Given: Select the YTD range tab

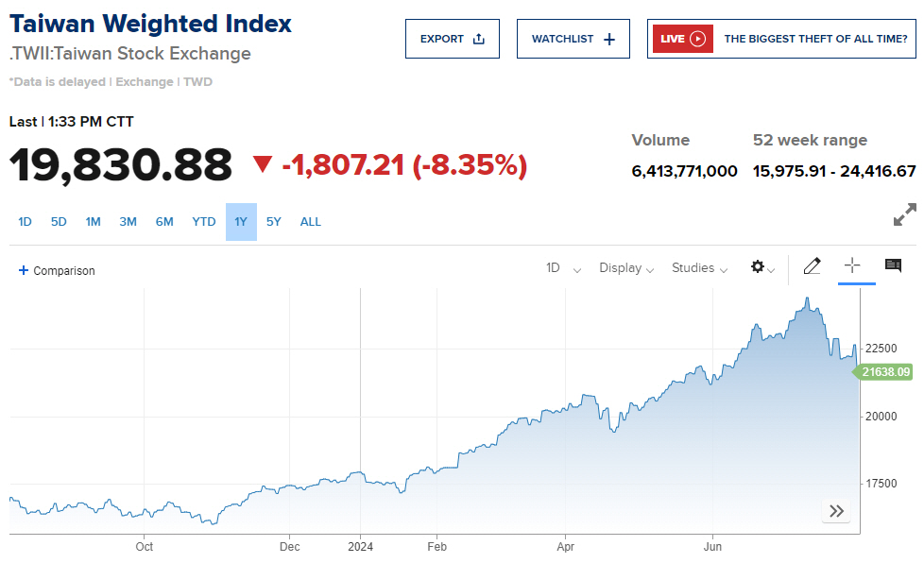Looking at the screenshot, I should pos(204,222).
